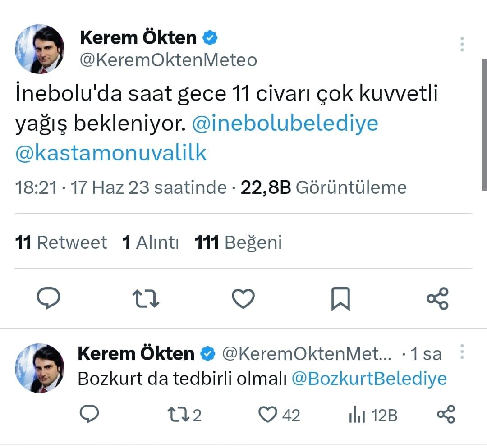
Task: View the 1 Alıntı quote tweet
Action: [151, 242]
